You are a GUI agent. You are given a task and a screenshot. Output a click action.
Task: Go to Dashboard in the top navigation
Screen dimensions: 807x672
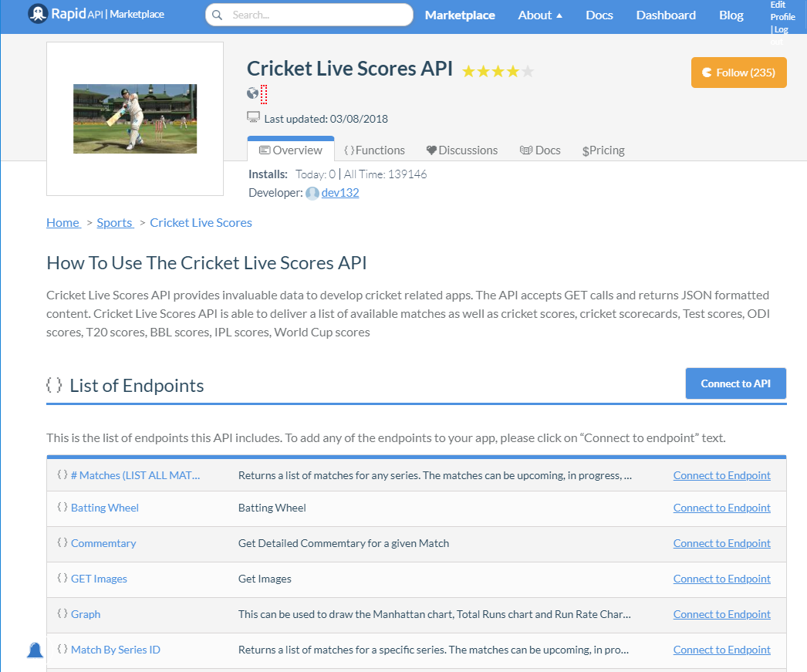point(666,15)
